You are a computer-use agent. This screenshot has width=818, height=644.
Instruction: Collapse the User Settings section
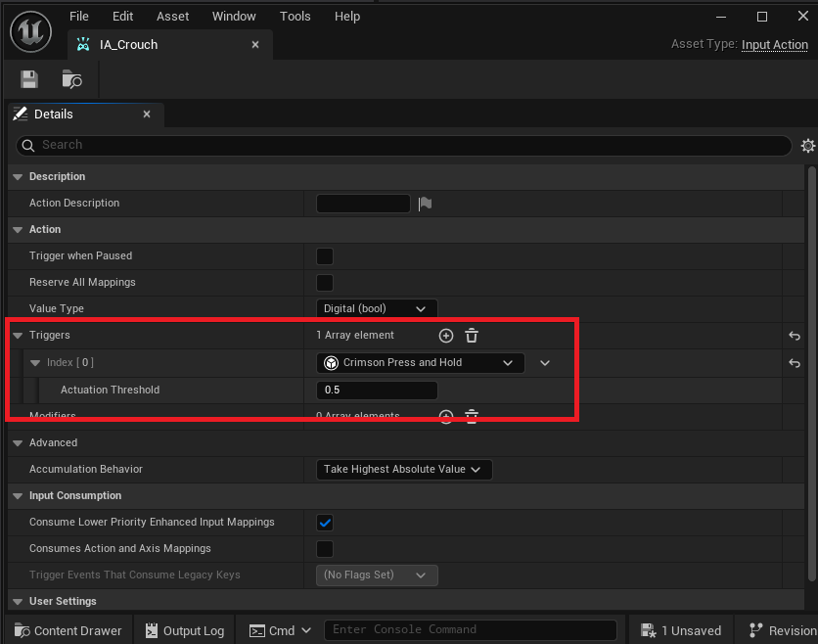coord(18,602)
